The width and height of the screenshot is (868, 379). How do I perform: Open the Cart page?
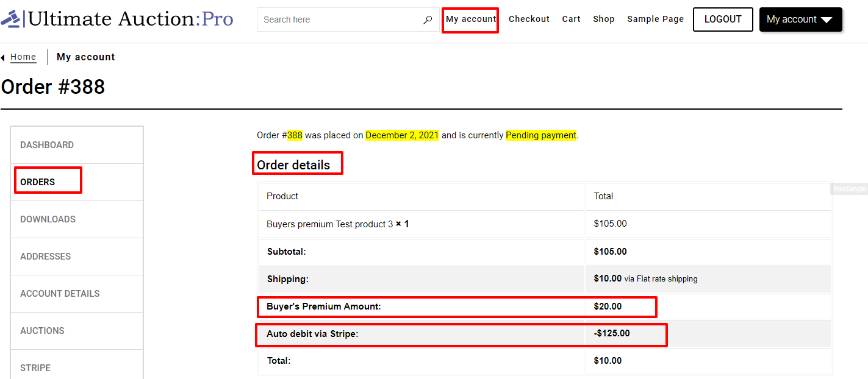coord(571,19)
